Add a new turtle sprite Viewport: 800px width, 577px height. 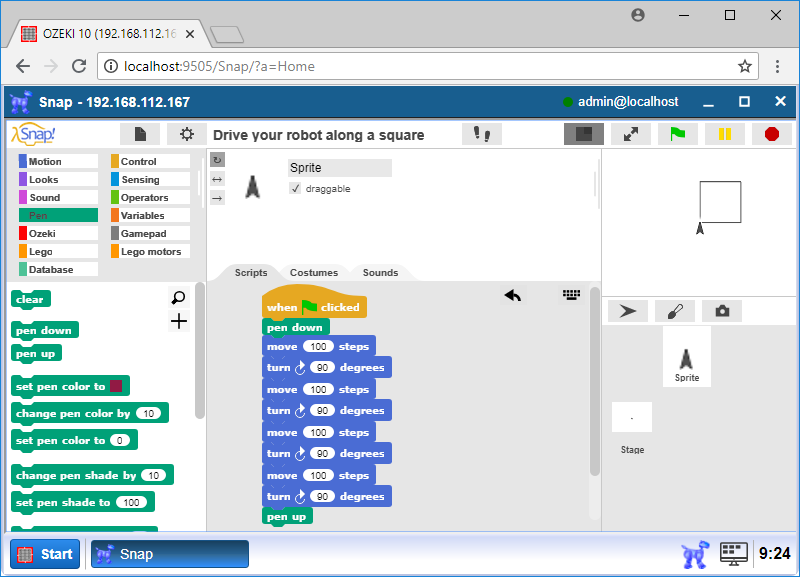(x=628, y=311)
